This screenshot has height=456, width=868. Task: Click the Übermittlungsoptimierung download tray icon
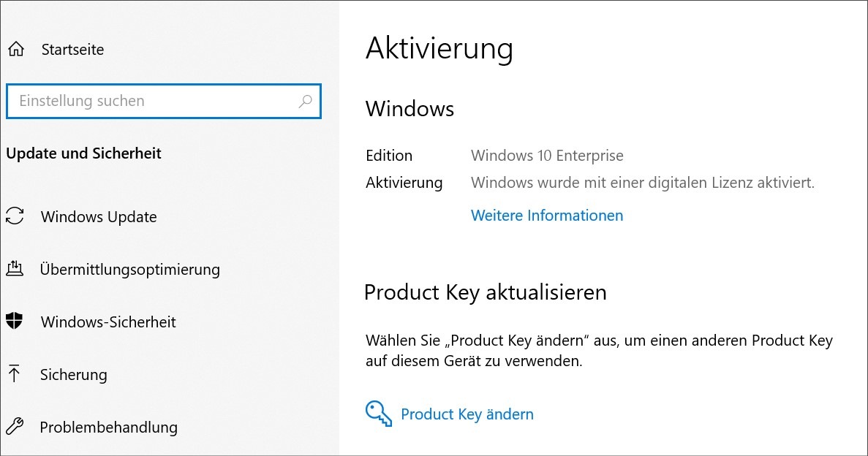tap(16, 269)
